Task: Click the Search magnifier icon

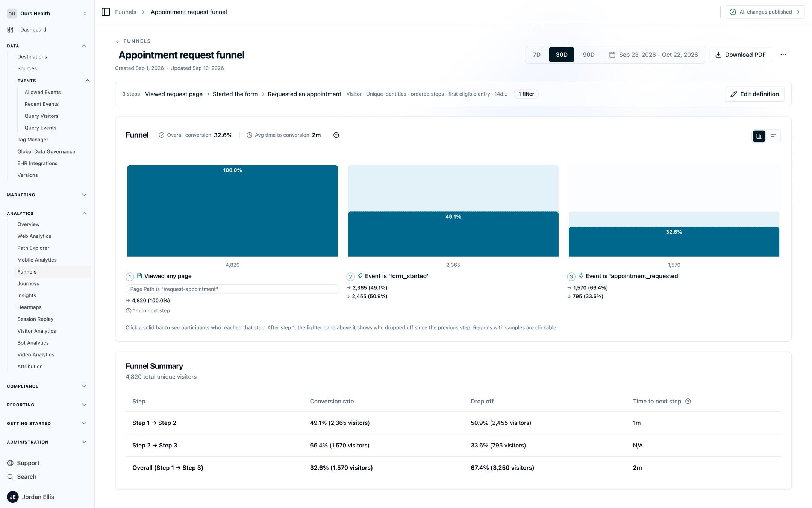Action: coord(10,476)
